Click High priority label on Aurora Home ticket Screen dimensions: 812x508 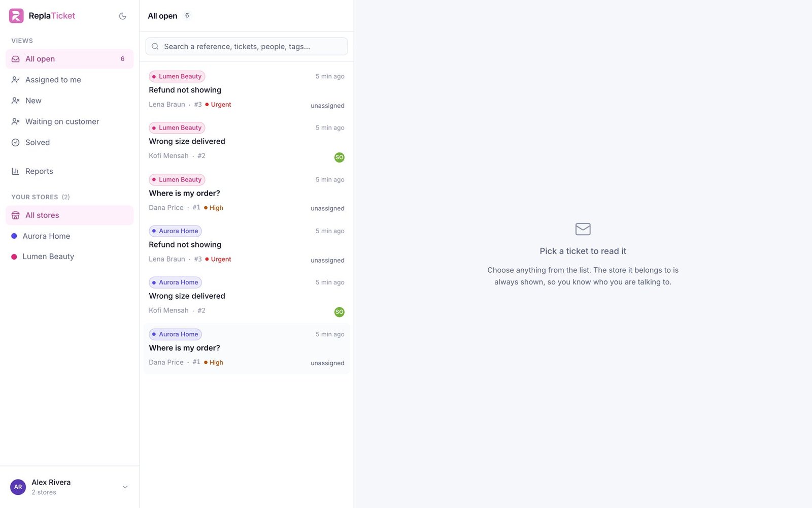click(x=214, y=363)
